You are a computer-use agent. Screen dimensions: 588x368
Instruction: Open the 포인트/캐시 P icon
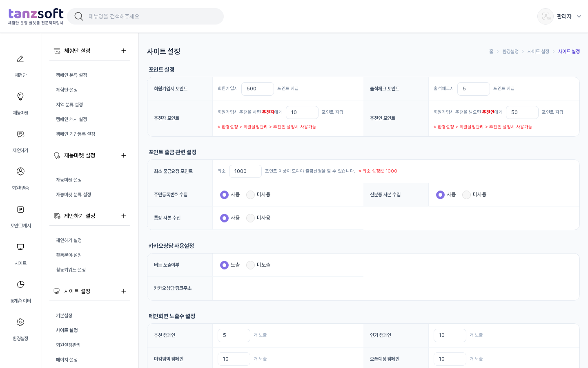point(20,209)
